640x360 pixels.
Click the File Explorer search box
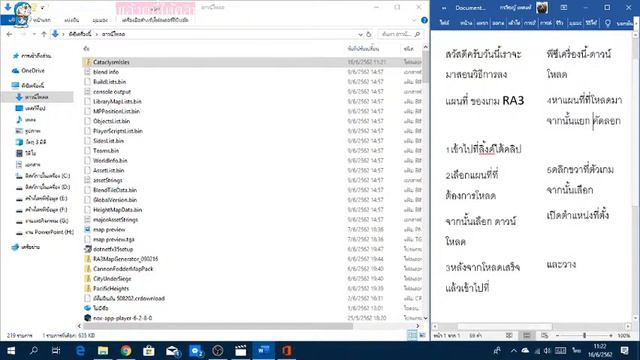(400, 34)
